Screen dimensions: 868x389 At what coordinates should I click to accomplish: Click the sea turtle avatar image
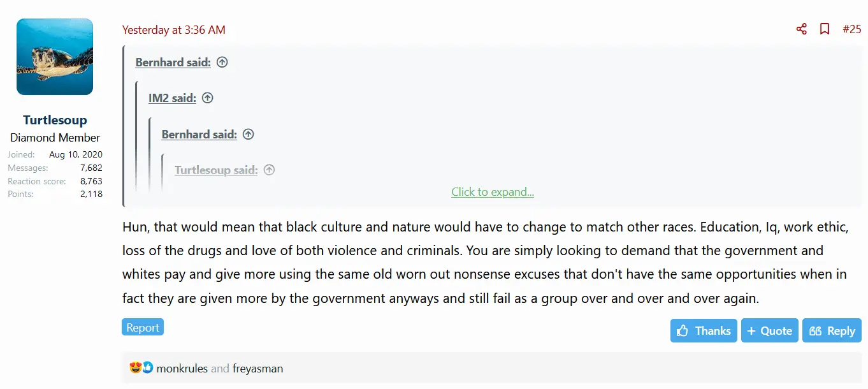(x=55, y=57)
